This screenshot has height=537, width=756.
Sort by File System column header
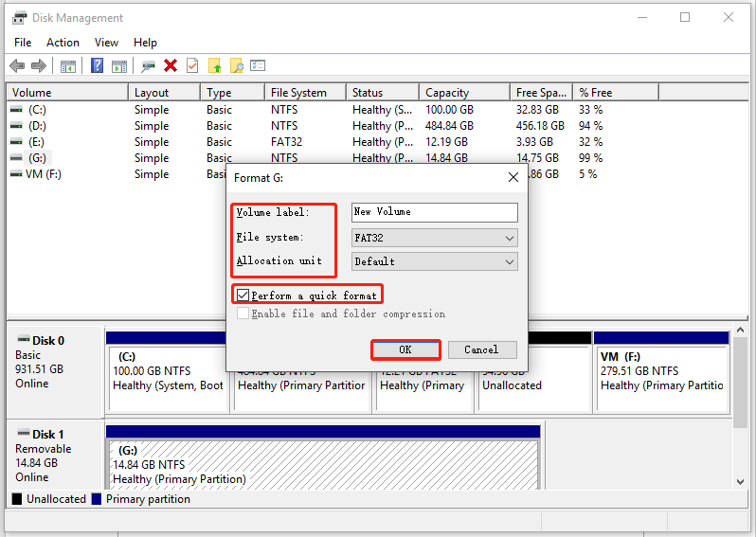pos(306,93)
